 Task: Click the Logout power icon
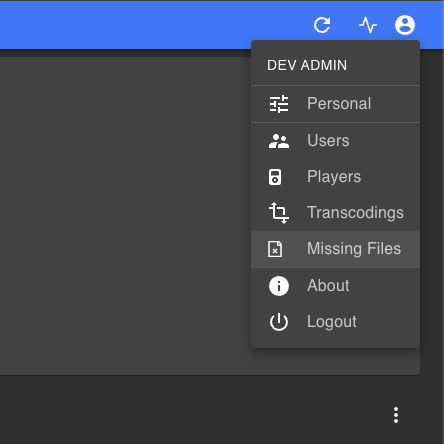279,322
